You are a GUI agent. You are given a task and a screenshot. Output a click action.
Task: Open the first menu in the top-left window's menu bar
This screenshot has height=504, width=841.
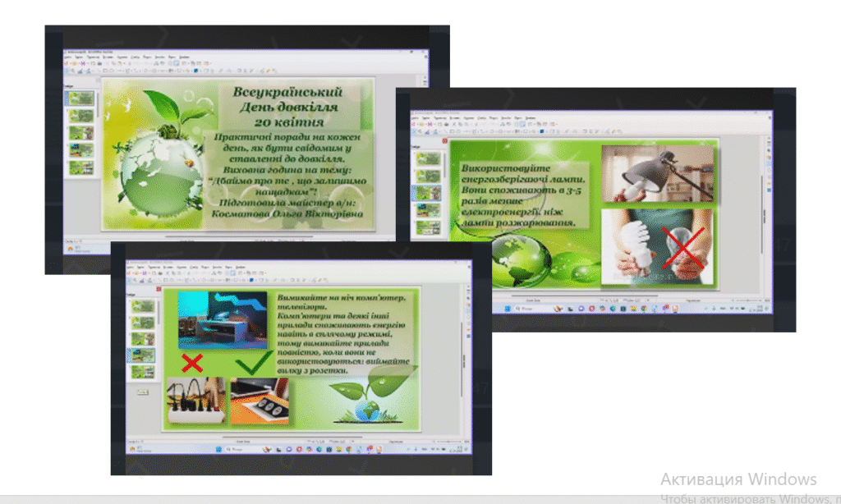pos(69,57)
